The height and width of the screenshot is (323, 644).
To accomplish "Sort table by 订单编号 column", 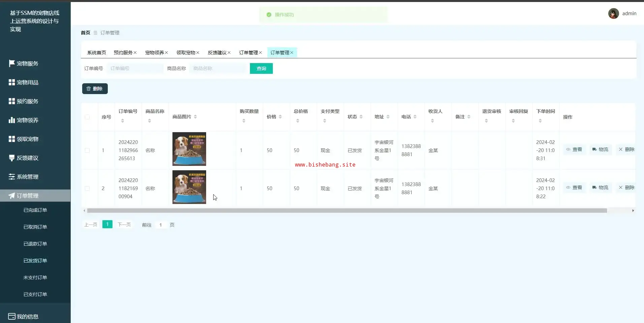I will click(x=123, y=121).
